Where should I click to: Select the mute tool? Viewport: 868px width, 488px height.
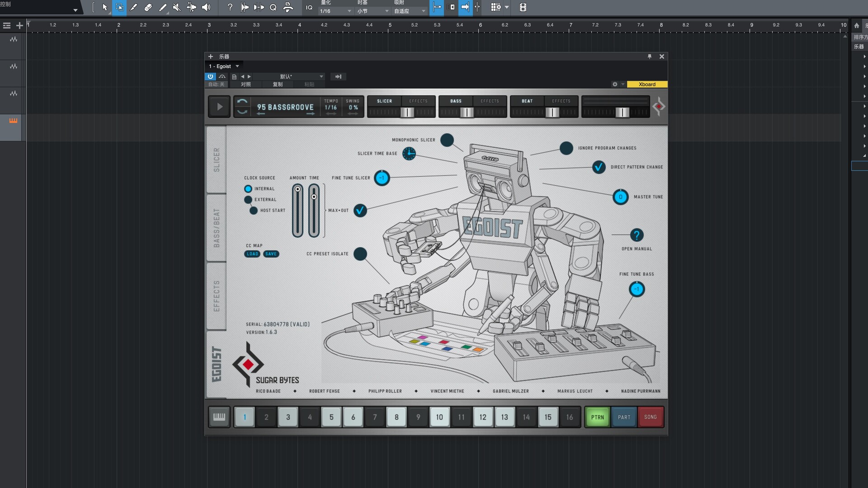[177, 7]
